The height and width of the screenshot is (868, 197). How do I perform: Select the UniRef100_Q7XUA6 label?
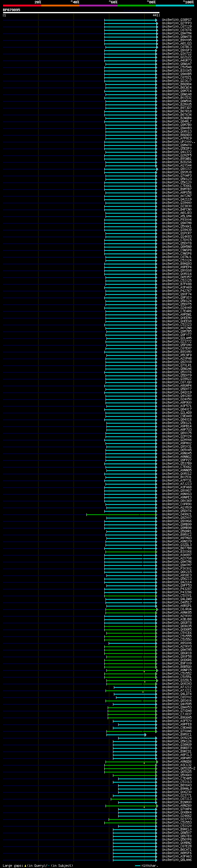point(177,731)
